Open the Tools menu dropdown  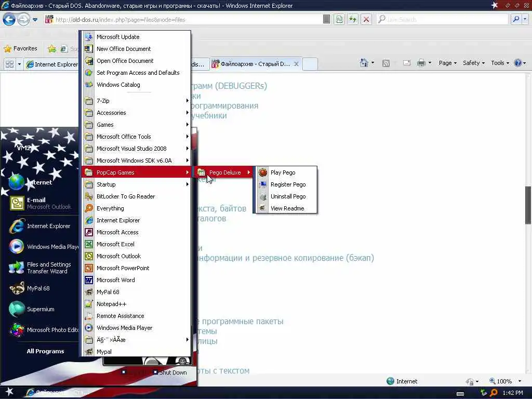[x=500, y=63]
